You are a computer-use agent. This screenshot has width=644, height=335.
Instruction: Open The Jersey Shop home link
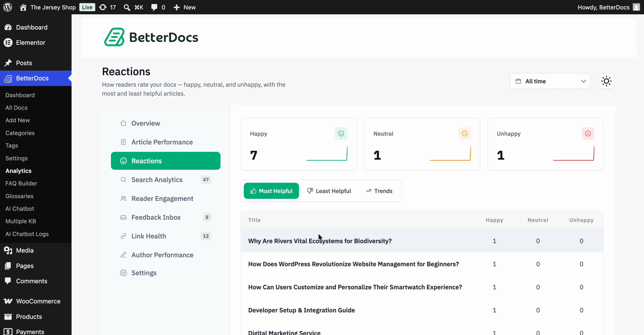[48, 7]
